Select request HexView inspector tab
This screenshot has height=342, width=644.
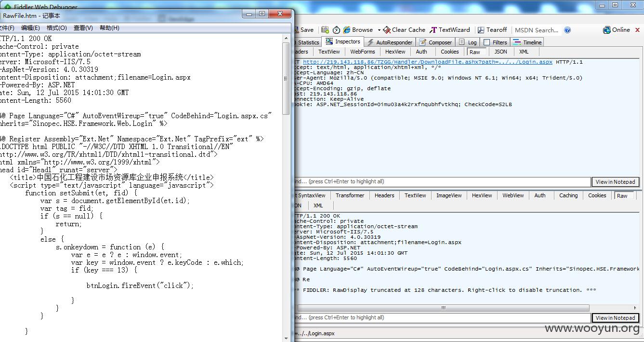(x=395, y=52)
